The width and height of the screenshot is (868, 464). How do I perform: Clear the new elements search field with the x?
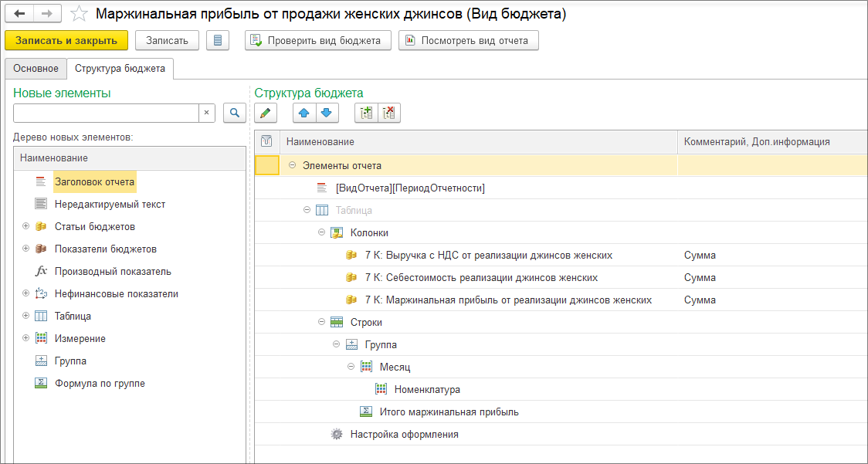click(207, 113)
